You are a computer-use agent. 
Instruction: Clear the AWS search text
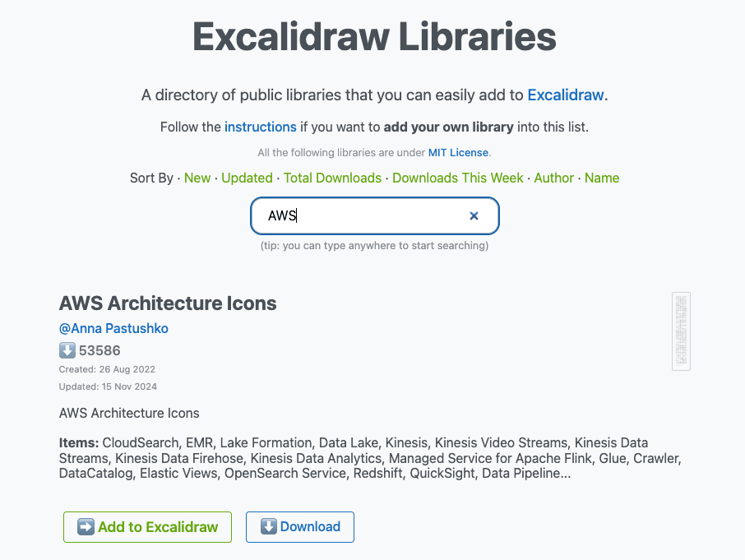[x=474, y=216]
